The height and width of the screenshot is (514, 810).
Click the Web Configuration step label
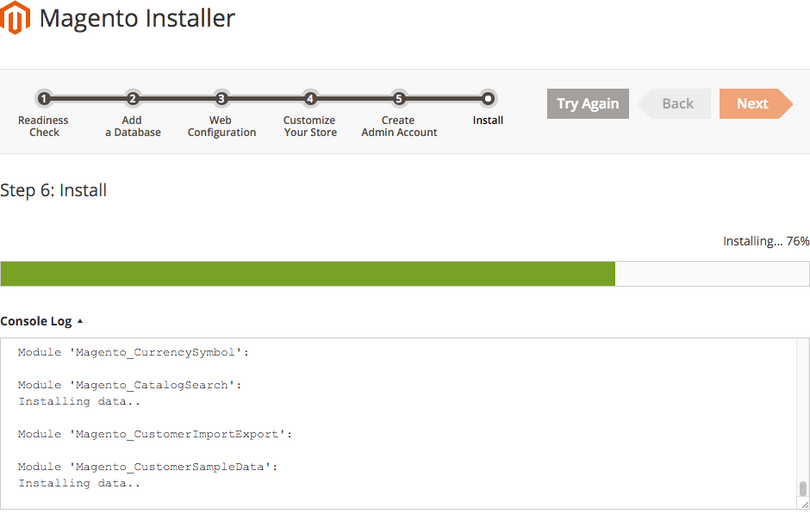click(x=222, y=126)
